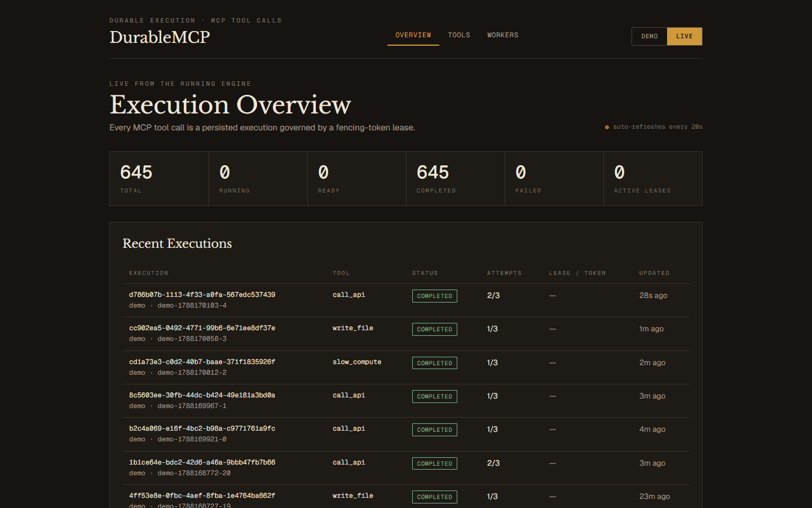Image resolution: width=812 pixels, height=508 pixels.
Task: Click the Updated column header
Action: point(654,273)
